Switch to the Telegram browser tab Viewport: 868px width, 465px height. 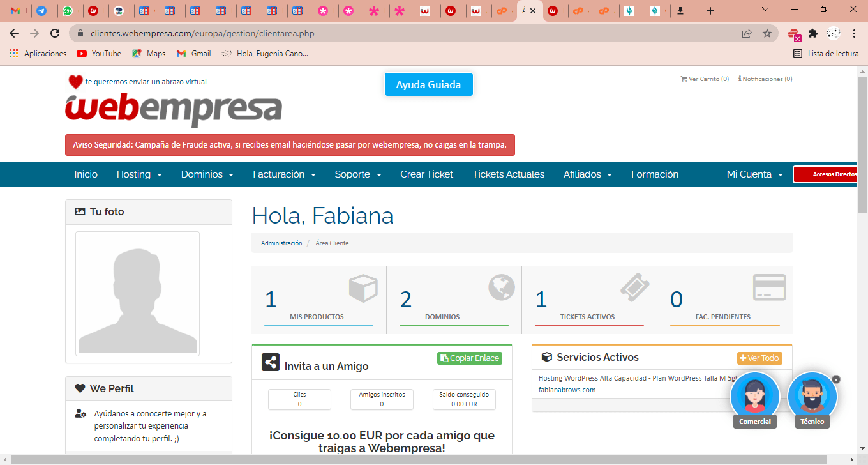41,11
